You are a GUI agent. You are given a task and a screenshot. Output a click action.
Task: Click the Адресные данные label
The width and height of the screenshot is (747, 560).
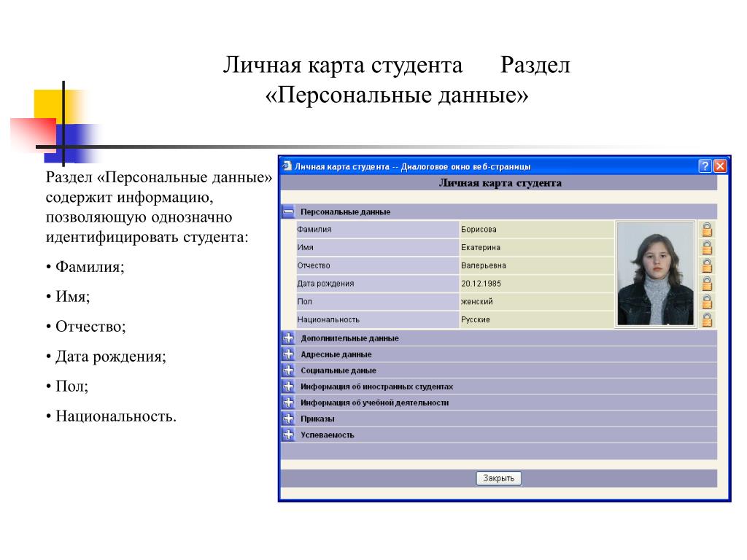coord(336,355)
